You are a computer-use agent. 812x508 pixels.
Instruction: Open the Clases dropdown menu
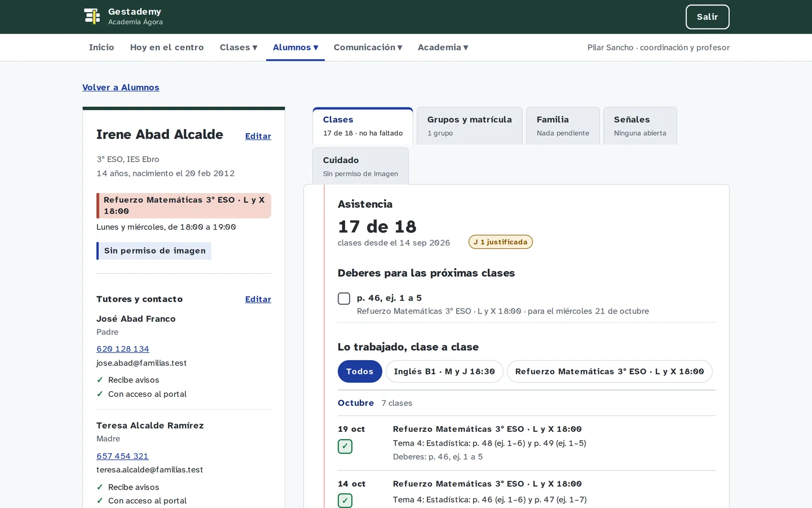pos(239,47)
